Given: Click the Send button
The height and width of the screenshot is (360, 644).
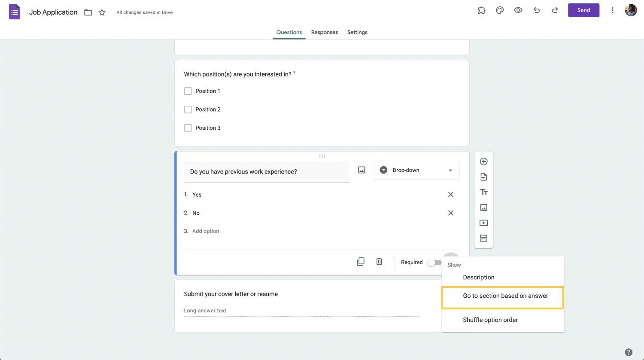Looking at the screenshot, I should pyautogui.click(x=583, y=10).
